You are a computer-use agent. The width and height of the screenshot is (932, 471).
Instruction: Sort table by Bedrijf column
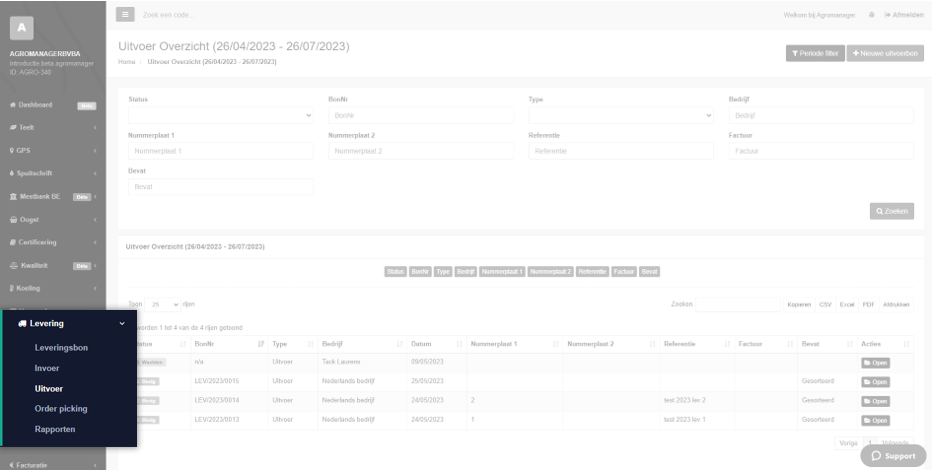coord(362,344)
